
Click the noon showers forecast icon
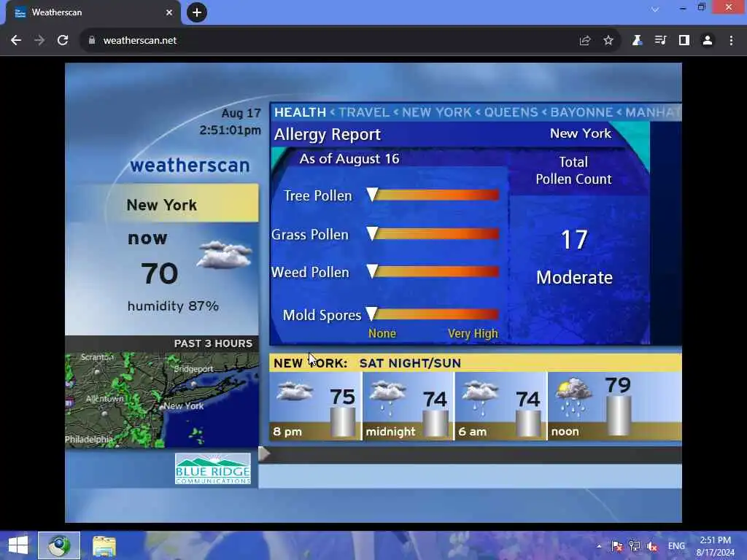pos(573,396)
